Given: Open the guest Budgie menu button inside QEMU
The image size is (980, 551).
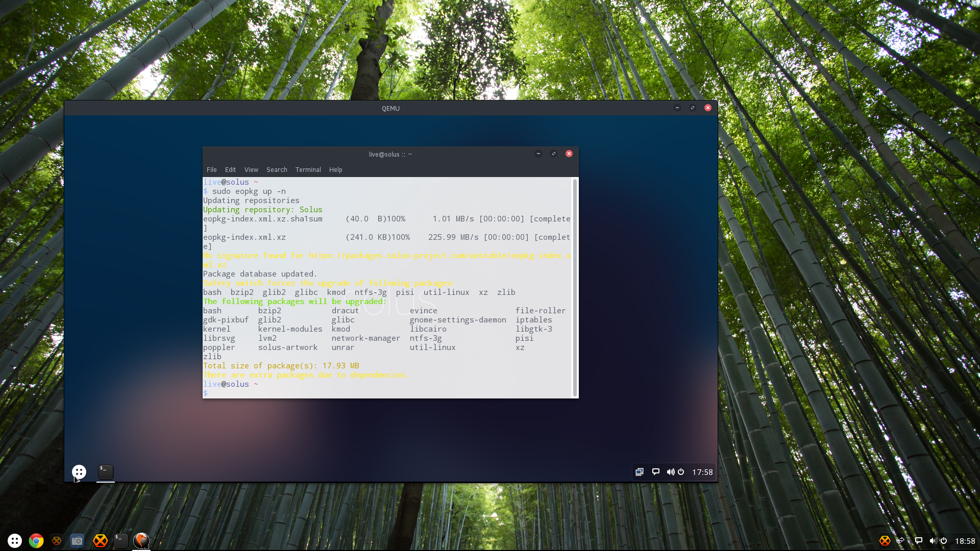Looking at the screenshot, I should tap(79, 472).
